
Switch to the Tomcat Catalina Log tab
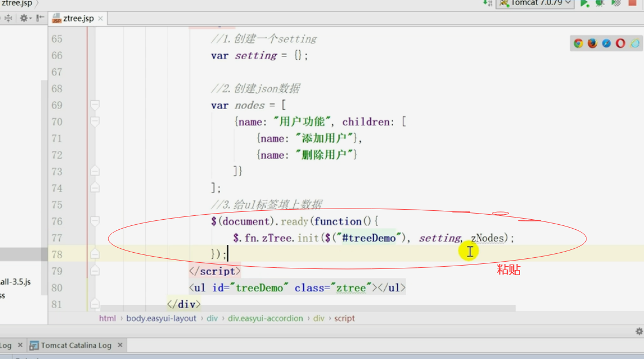click(x=76, y=346)
